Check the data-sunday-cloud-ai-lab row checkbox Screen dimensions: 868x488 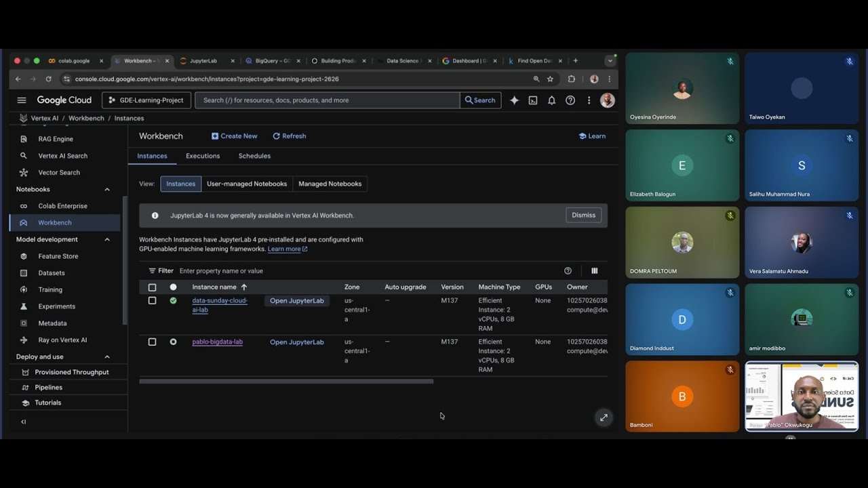coord(152,301)
